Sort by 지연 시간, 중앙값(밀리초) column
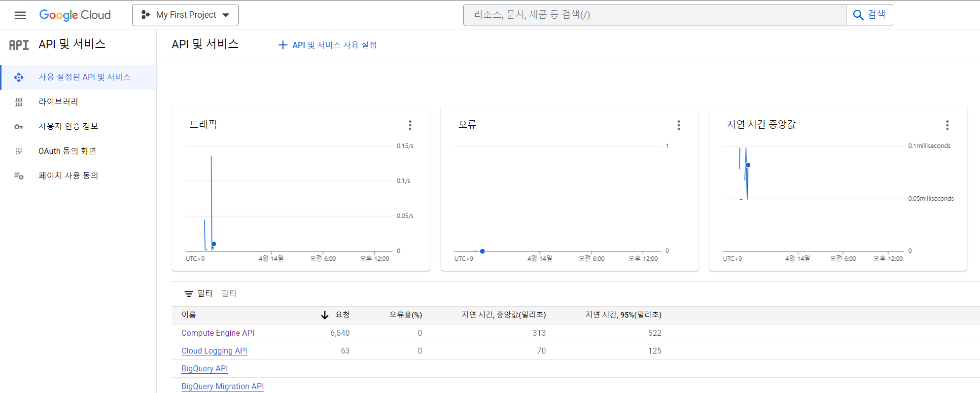This screenshot has width=980, height=393. click(x=504, y=315)
